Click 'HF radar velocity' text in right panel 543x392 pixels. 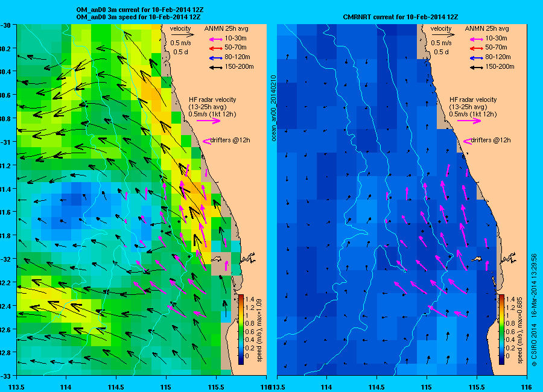[x=473, y=100]
